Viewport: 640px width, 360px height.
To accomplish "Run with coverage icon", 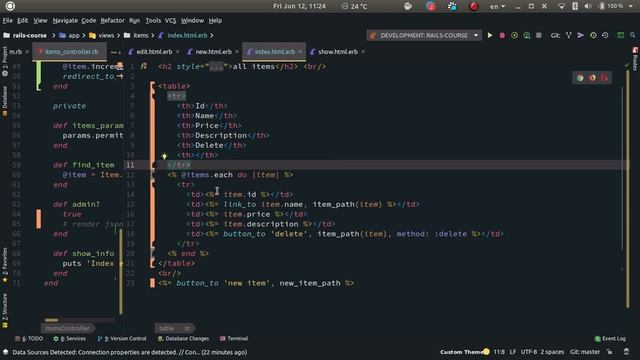I will (x=514, y=36).
